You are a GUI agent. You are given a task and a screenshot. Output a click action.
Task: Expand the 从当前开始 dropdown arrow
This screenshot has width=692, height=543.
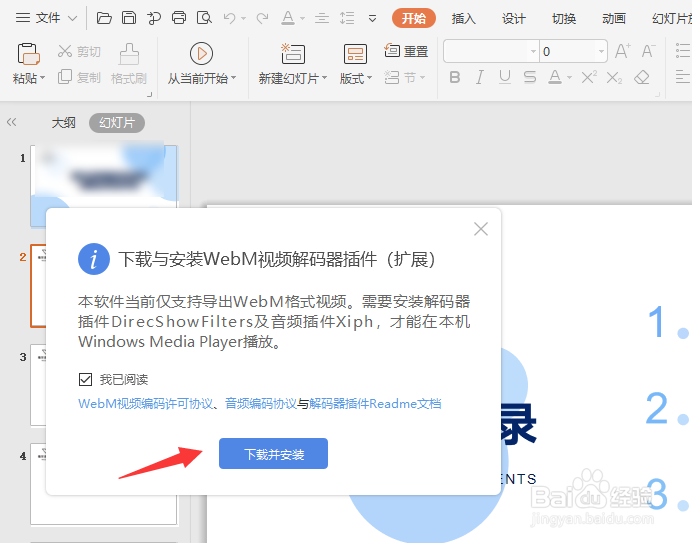[x=233, y=78]
